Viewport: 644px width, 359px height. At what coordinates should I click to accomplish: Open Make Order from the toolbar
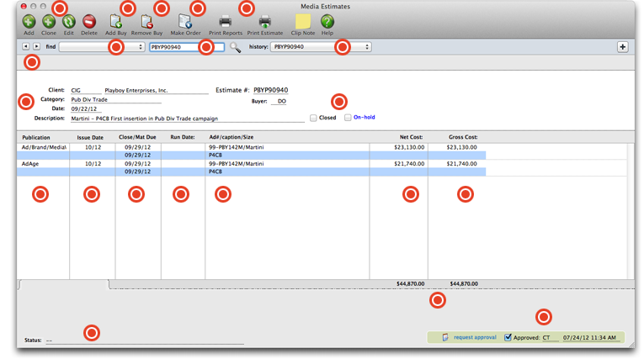[185, 21]
